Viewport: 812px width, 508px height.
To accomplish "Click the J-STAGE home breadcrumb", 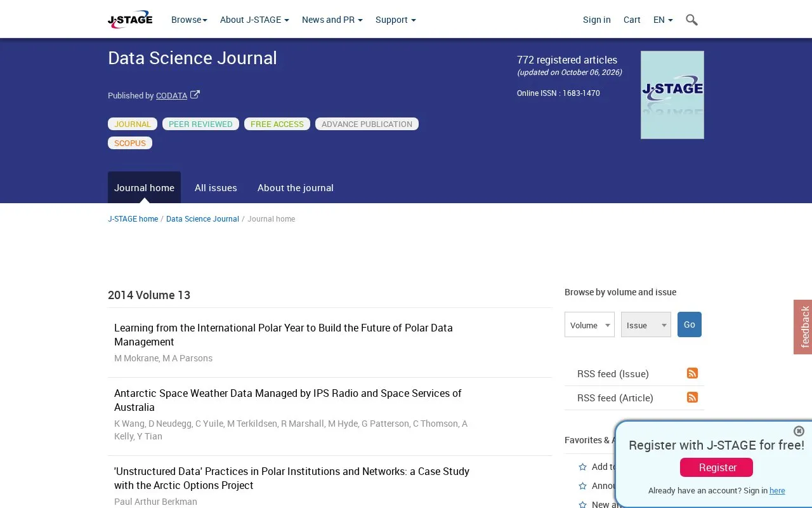I will point(133,218).
